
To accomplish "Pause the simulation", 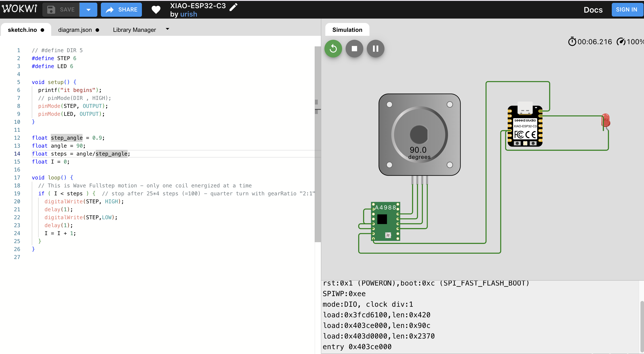I will 375,49.
